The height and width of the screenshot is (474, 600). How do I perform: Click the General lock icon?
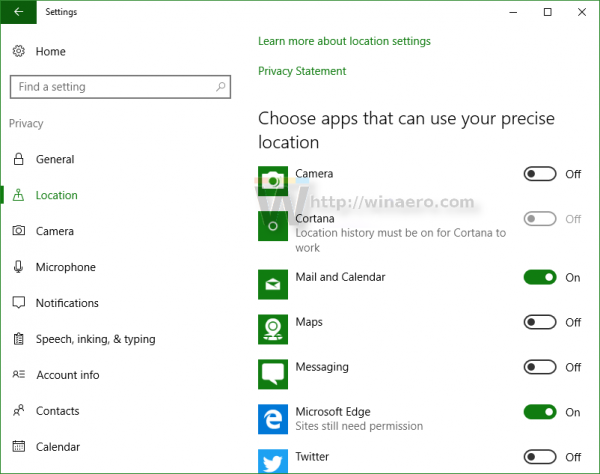(x=18, y=159)
